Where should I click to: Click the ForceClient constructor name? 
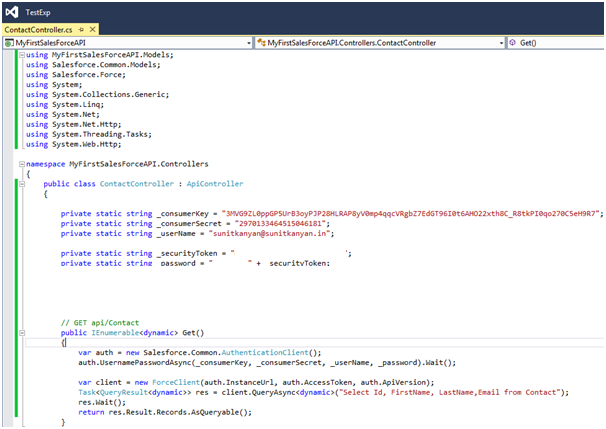[176, 382]
